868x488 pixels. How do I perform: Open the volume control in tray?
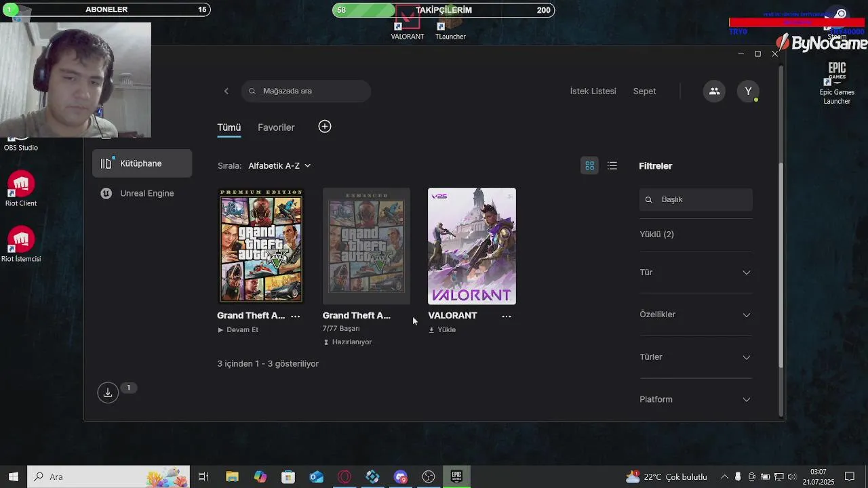pos(791,476)
